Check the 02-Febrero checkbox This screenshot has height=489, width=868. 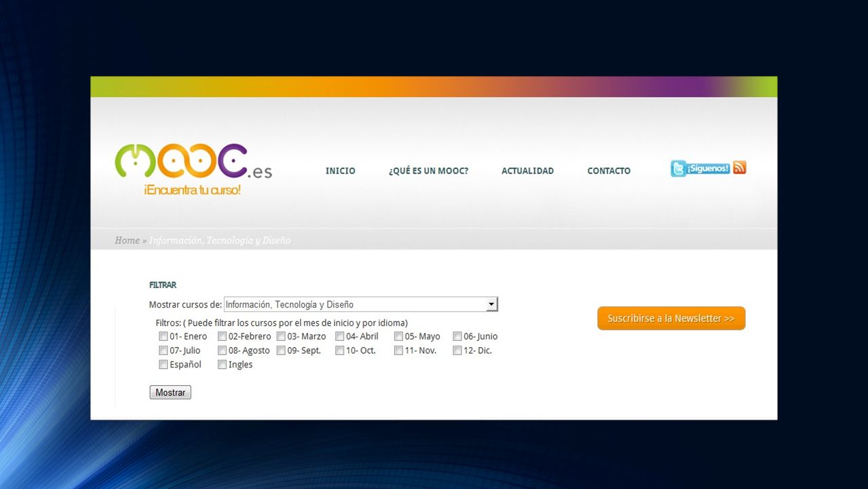(222, 336)
